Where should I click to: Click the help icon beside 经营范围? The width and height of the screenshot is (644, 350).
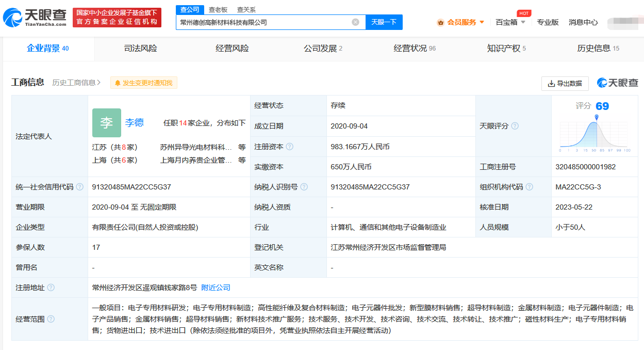51,319
